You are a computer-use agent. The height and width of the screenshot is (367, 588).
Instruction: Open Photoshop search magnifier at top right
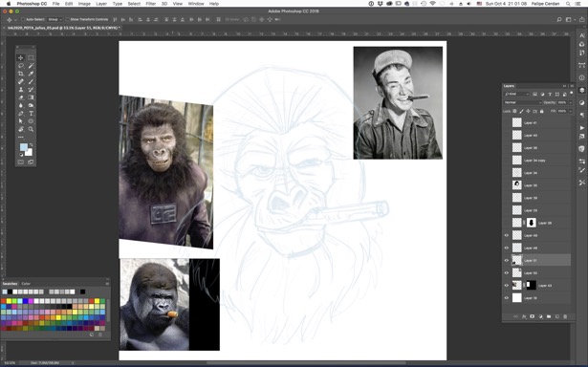click(559, 19)
